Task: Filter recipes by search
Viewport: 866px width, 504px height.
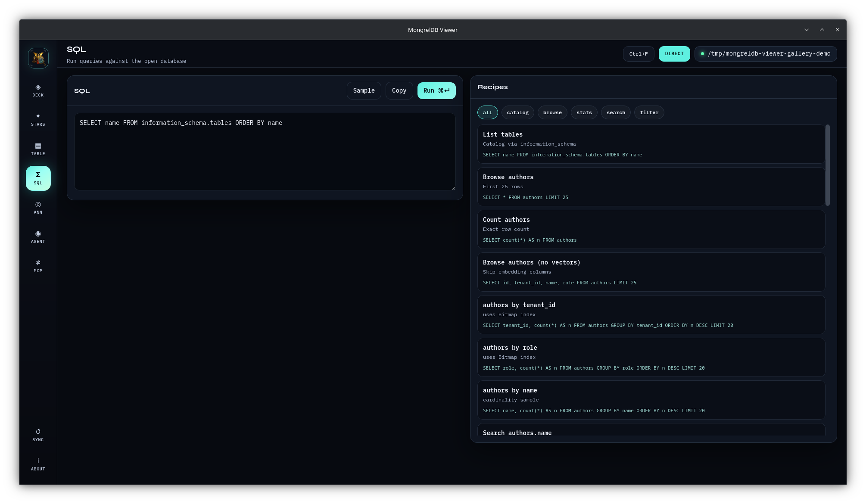Action: click(616, 112)
